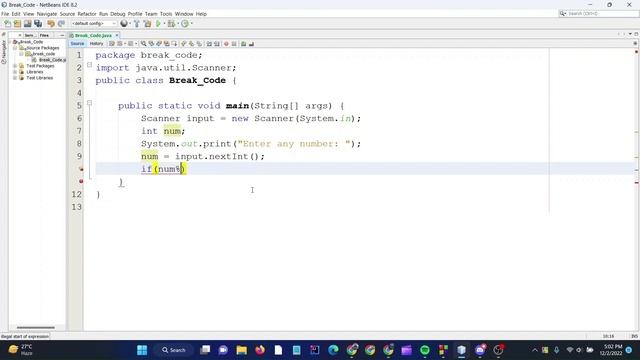This screenshot has height=360, width=640.
Task: Open the File menu
Action: 5,14
